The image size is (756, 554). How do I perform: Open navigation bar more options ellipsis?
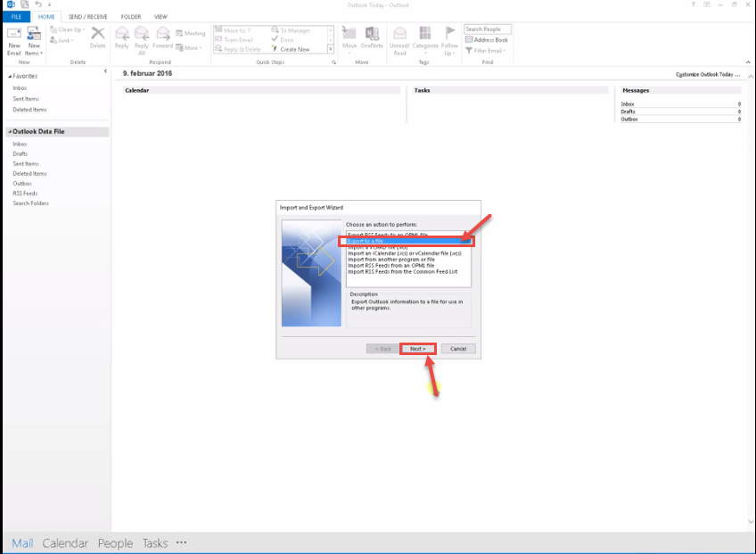click(x=181, y=542)
